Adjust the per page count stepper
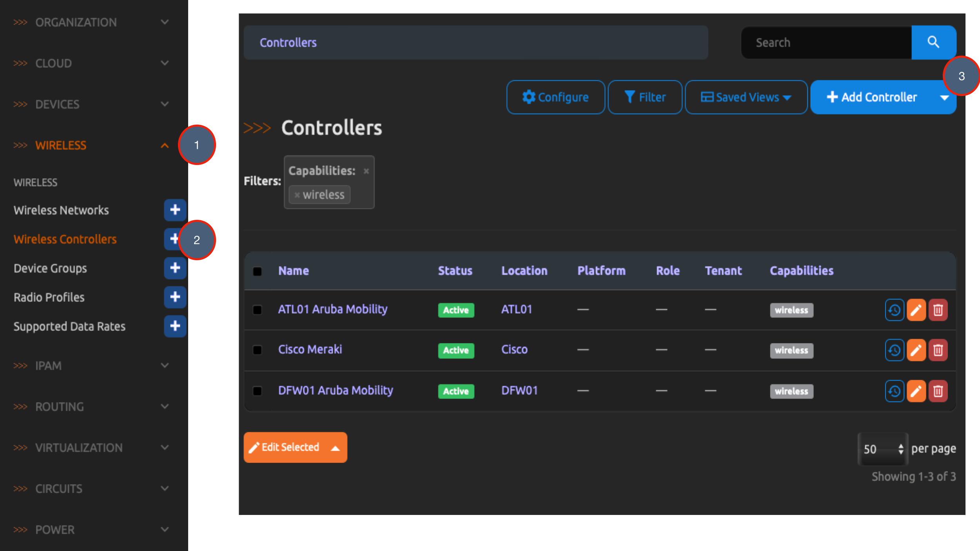Screen dimensions: 980x551 tap(901, 448)
